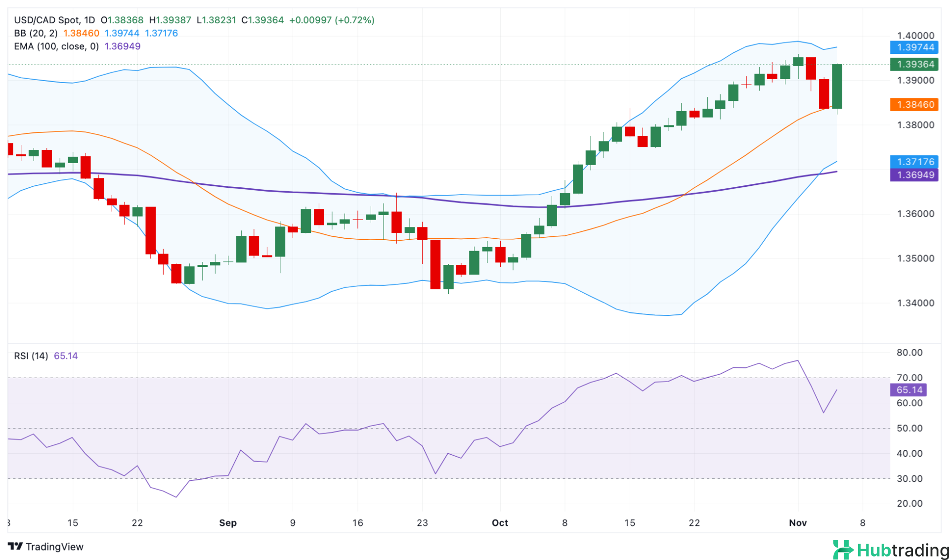Click the RSI (14) indicator label

31,356
